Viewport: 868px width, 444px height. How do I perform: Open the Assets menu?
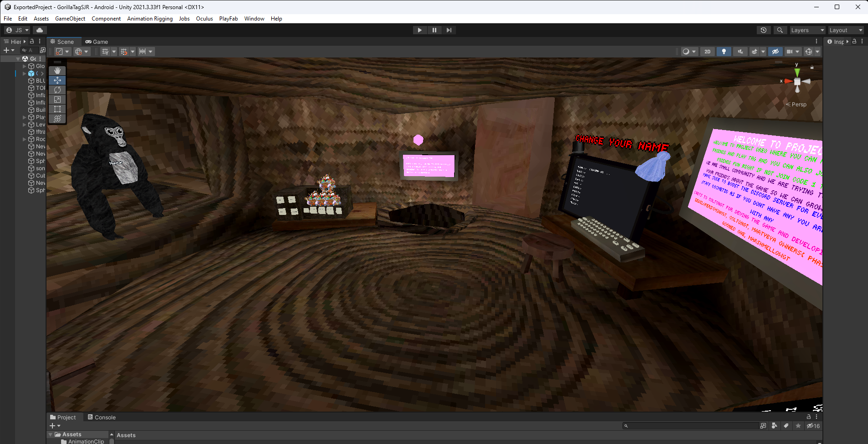(41, 19)
